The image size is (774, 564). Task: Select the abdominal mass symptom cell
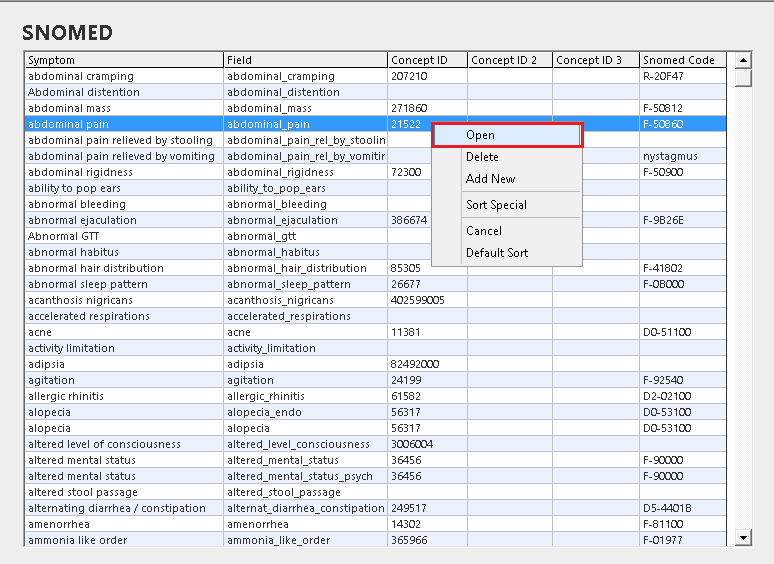click(x=124, y=108)
